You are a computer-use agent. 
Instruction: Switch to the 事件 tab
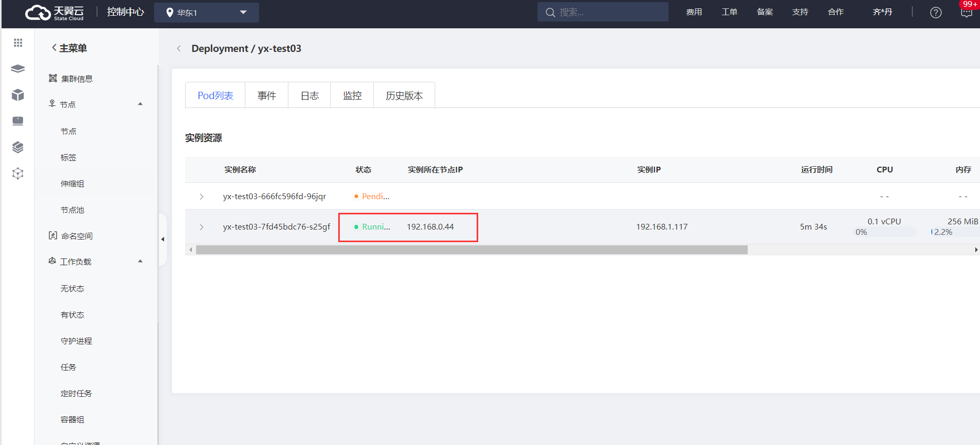pos(267,95)
